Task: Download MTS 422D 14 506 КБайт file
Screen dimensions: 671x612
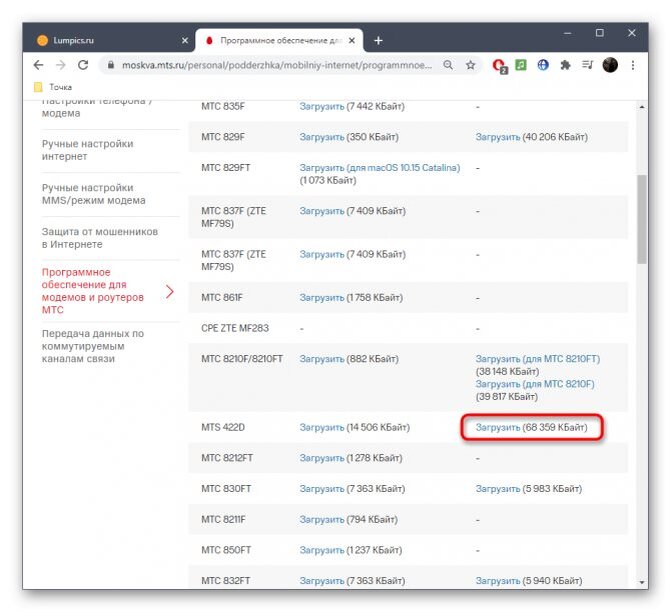Action: 322,427
